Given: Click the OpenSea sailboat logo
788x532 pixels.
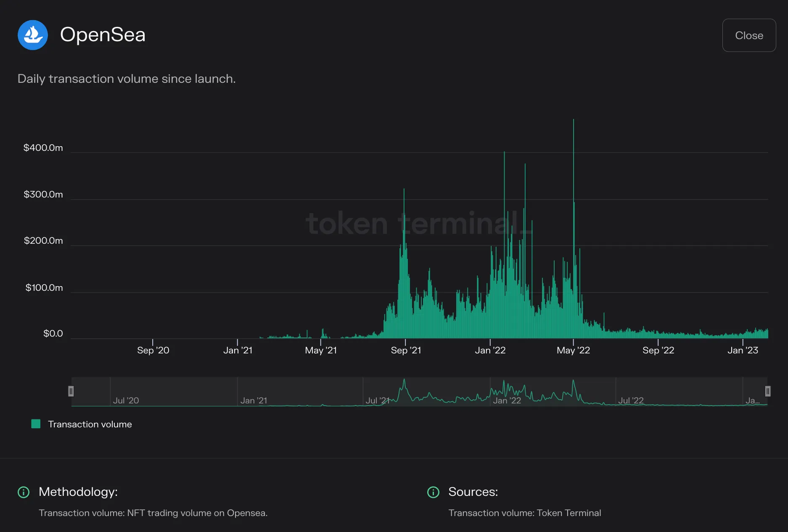Looking at the screenshot, I should (x=33, y=35).
